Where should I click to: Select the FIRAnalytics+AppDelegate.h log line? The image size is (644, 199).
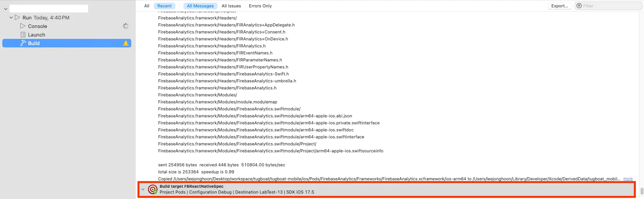pos(226,25)
